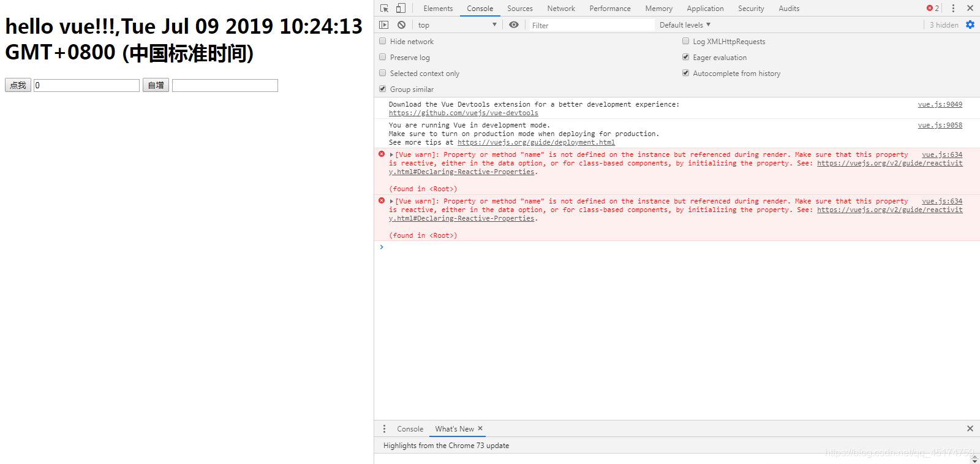Expand the second Vue warn error message

pyautogui.click(x=391, y=202)
